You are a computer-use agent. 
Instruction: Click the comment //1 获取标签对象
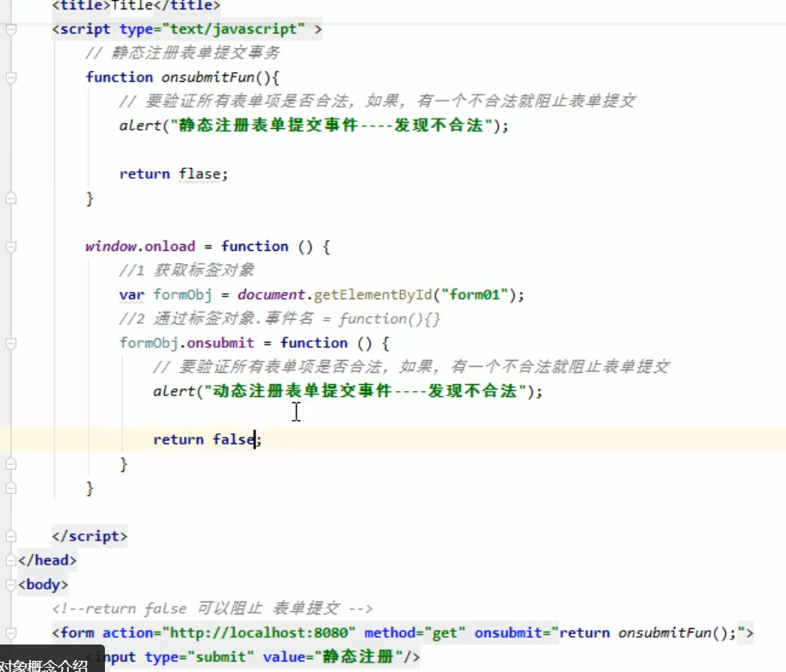[187, 271]
